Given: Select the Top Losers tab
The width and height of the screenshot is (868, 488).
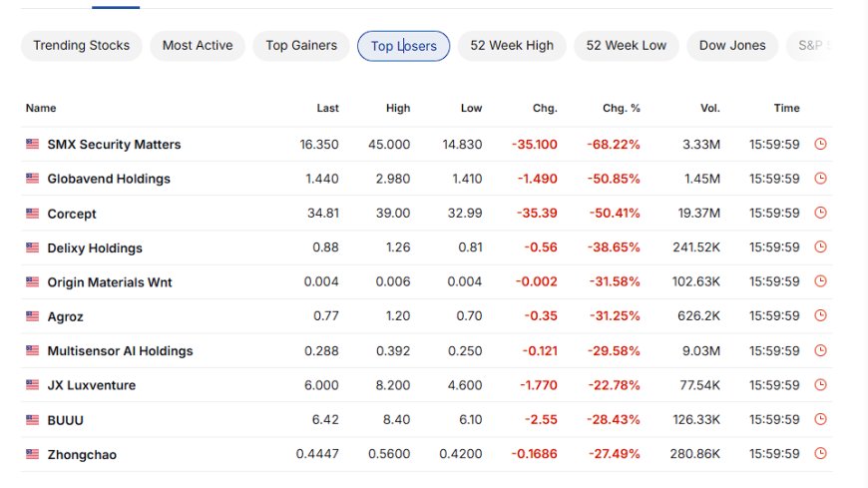Looking at the screenshot, I should click(403, 46).
